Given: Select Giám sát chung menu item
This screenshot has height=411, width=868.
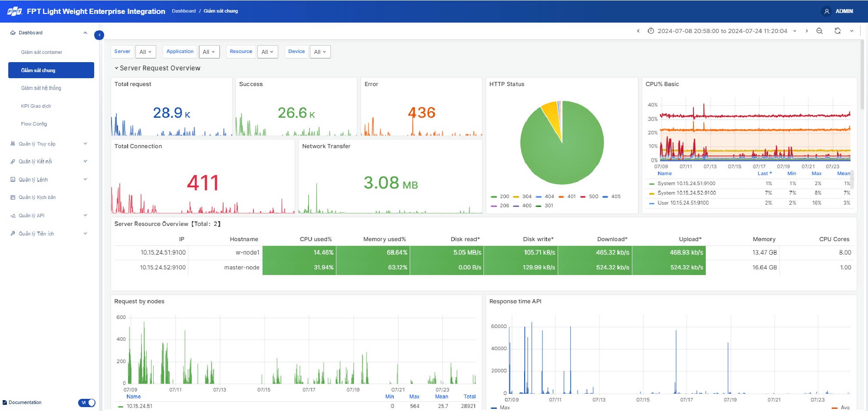Looking at the screenshot, I should [x=51, y=70].
